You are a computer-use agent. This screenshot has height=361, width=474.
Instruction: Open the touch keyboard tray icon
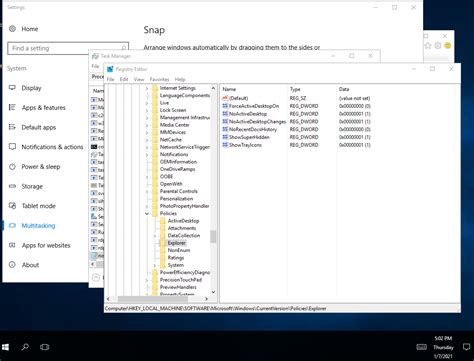coord(421,347)
